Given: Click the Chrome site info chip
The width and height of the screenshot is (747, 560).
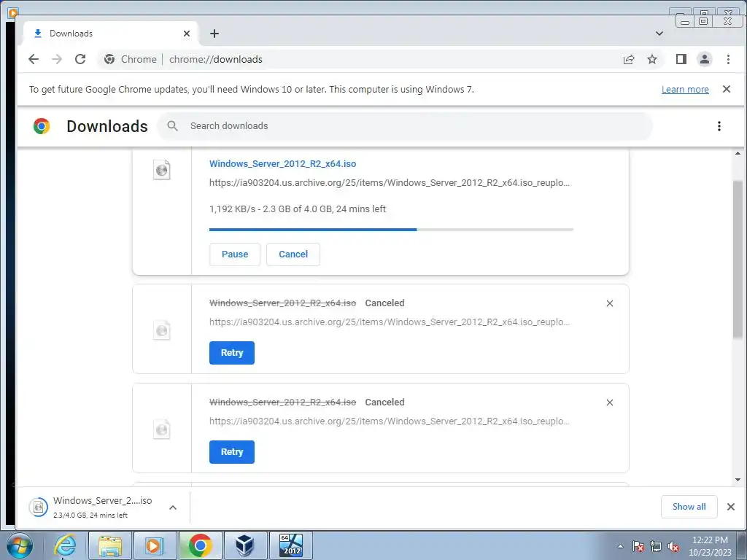Looking at the screenshot, I should coord(131,59).
